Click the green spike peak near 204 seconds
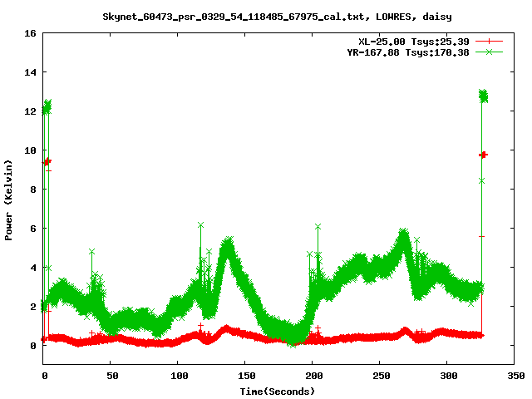This screenshot has width=532, height=399. (x=318, y=227)
